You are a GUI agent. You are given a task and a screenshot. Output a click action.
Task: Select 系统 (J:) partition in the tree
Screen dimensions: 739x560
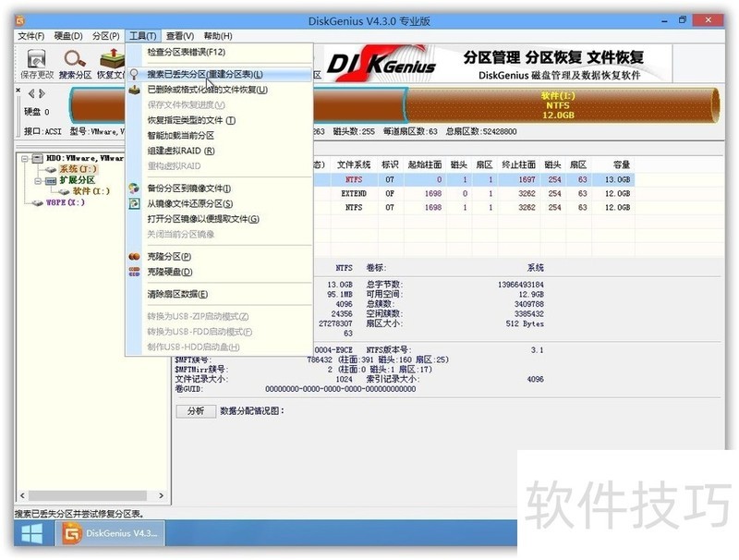point(78,169)
